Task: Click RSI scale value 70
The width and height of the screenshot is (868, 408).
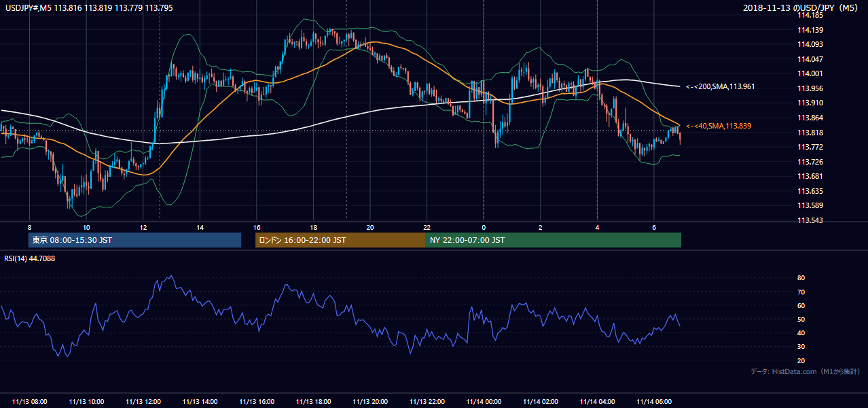Action: (x=801, y=292)
